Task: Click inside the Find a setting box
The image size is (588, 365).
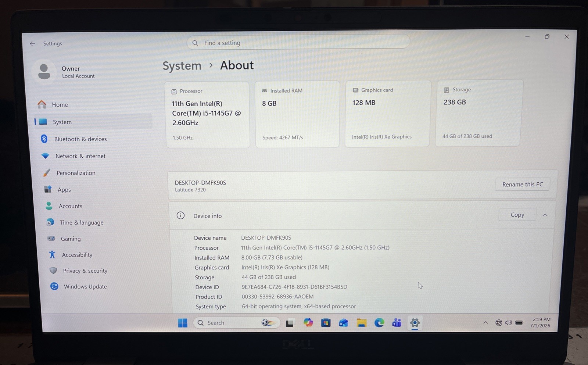Action: coord(298,43)
